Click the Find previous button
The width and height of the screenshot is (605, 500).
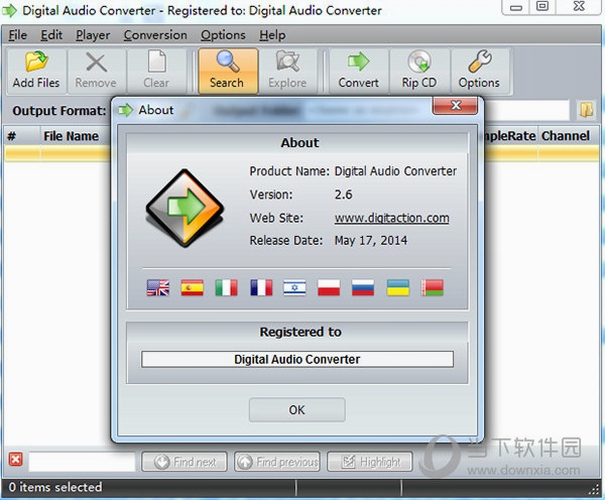click(x=277, y=462)
